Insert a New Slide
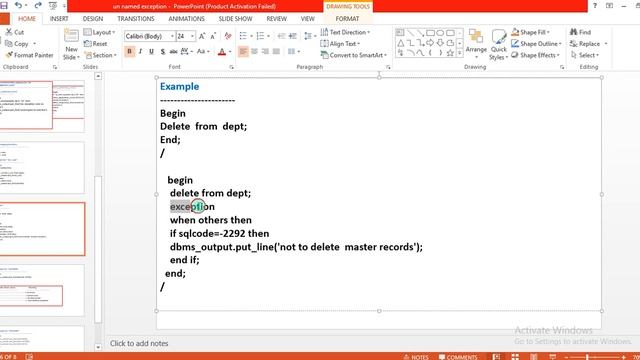This screenshot has height=360, width=640. click(x=71, y=44)
